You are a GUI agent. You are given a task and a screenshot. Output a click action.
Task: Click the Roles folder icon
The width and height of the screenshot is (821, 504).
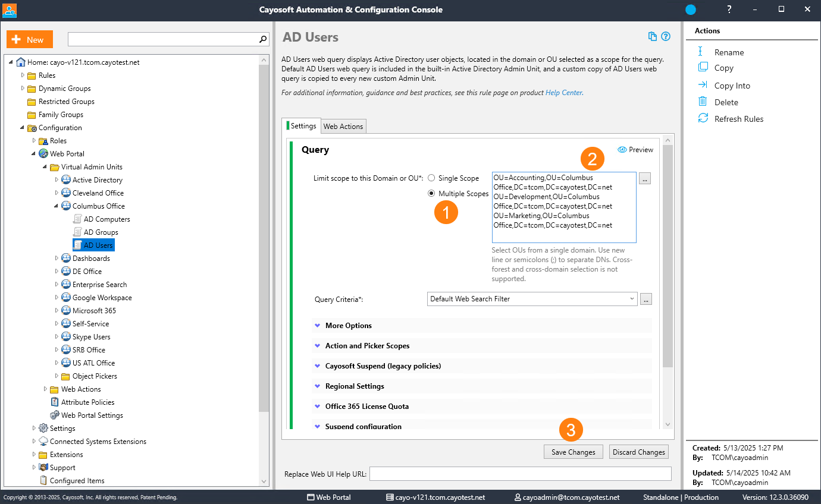pyautogui.click(x=43, y=141)
